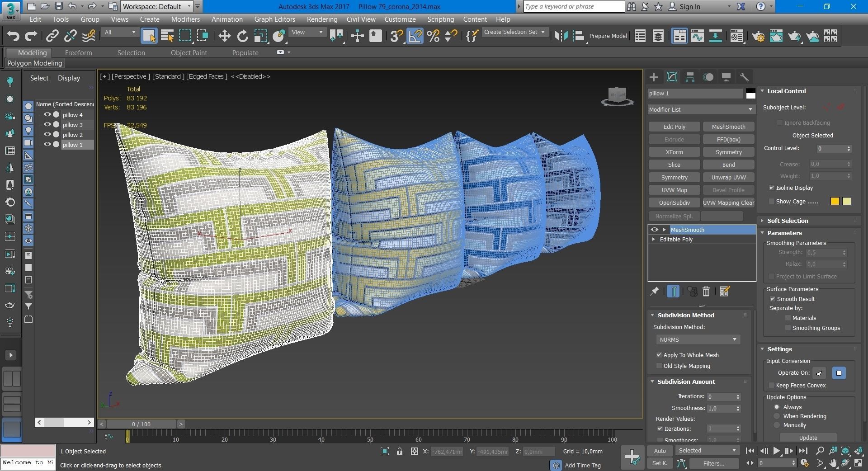This screenshot has height=471, width=868.
Task: Open selection filter All dropdown
Action: pyautogui.click(x=120, y=32)
